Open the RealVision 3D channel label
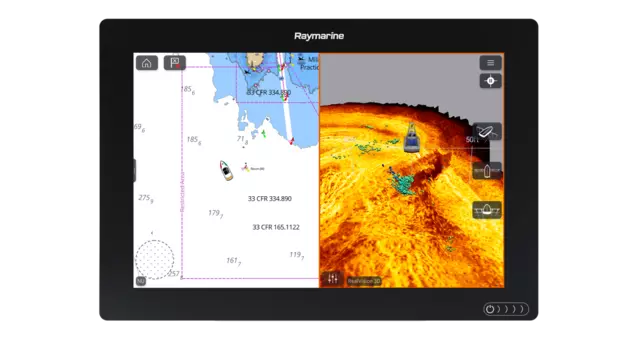 [x=364, y=281]
